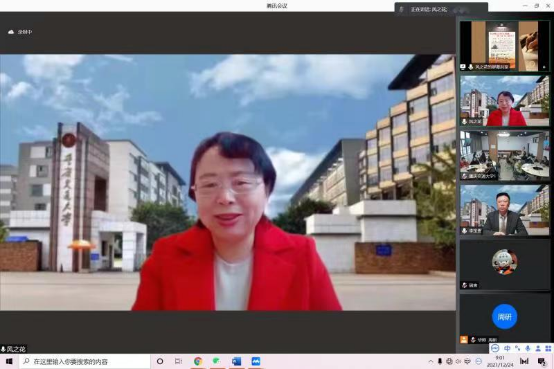
Task: Click in the Windows search box
Action: (85, 361)
